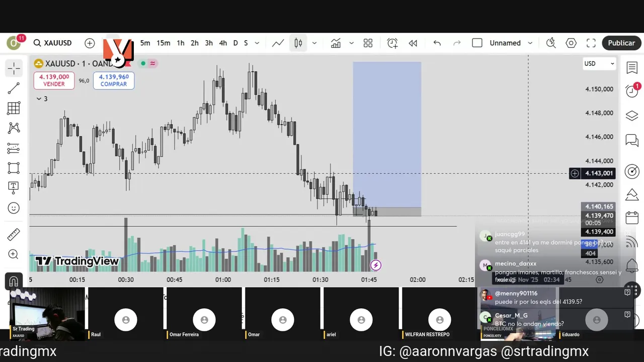
Task: Click the green market status dot
Action: point(143,63)
